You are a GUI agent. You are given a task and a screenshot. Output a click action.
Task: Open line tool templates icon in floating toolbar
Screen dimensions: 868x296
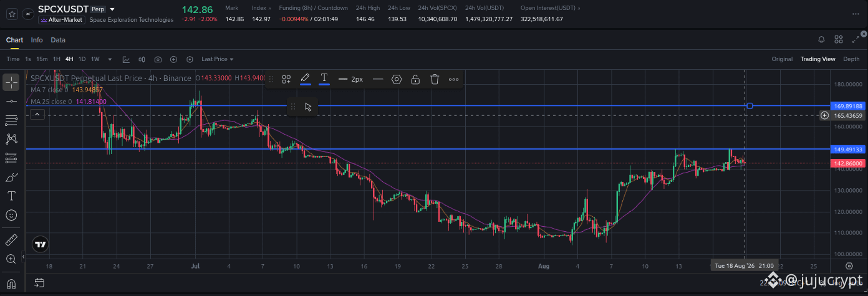pyautogui.click(x=286, y=79)
